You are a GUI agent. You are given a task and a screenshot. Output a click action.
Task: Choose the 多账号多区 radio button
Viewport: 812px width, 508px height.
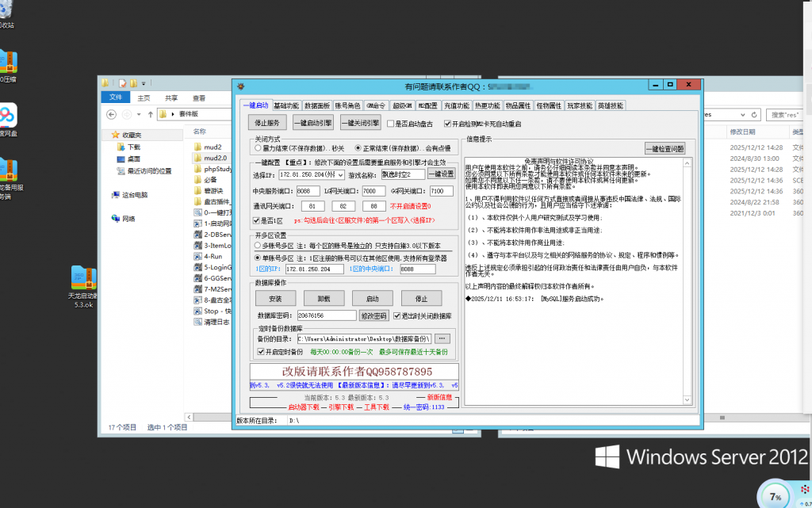[x=257, y=247]
